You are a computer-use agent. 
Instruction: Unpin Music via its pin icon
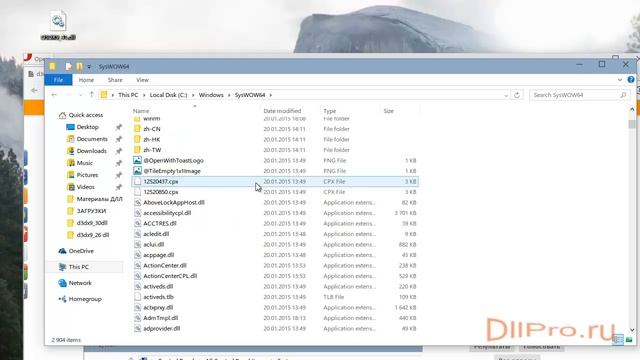118,163
